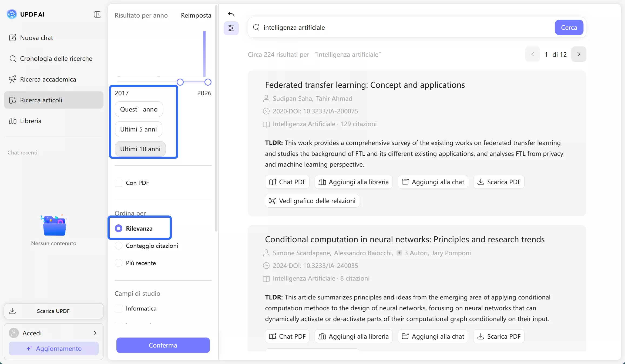Enable the Con PDF checkbox
Screen dimensions: 625x364
[119, 183]
